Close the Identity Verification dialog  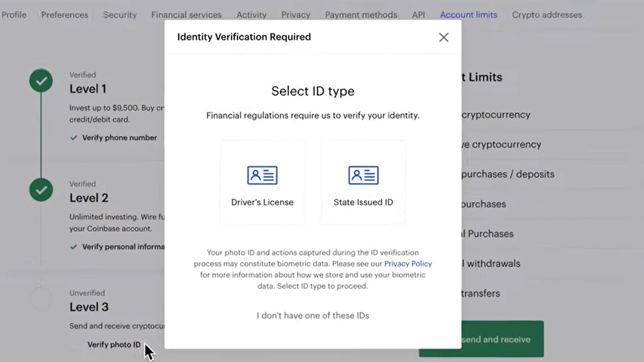pos(444,37)
